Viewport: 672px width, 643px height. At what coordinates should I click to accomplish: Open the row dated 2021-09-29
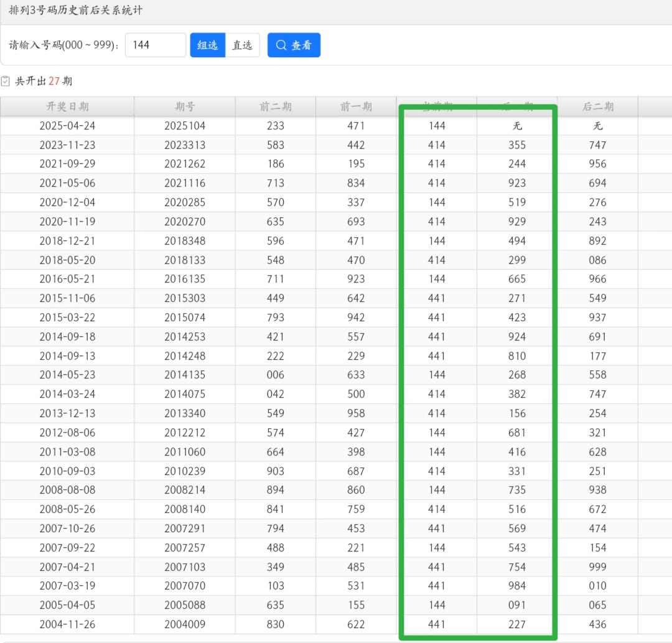click(67, 164)
